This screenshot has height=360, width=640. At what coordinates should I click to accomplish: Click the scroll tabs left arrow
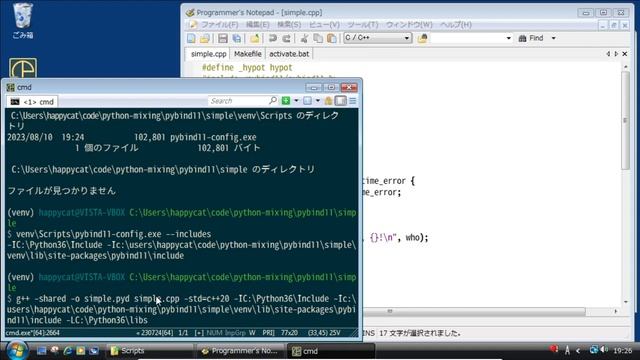[x=608, y=54]
